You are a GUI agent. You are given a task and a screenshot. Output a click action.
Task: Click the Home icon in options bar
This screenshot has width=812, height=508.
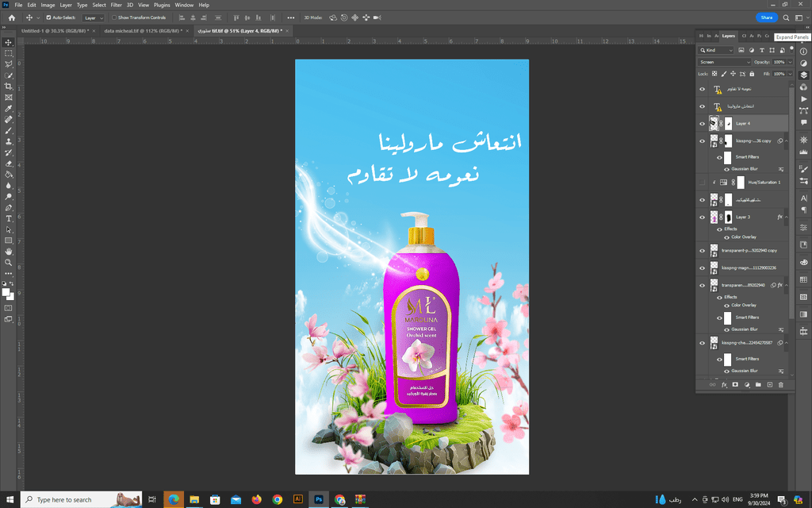[x=11, y=17]
